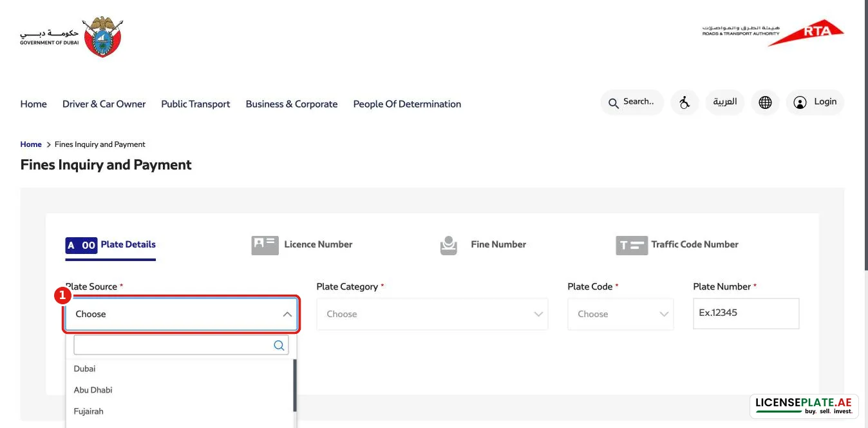Click the Fine Number stamp icon

pyautogui.click(x=449, y=245)
